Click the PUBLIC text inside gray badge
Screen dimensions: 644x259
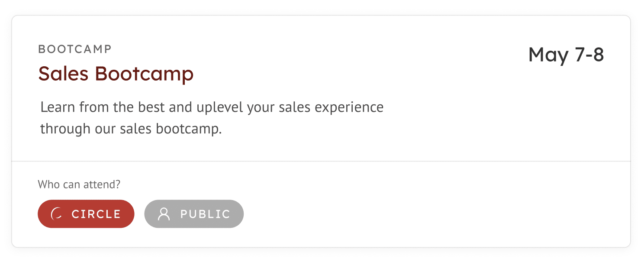click(205, 214)
